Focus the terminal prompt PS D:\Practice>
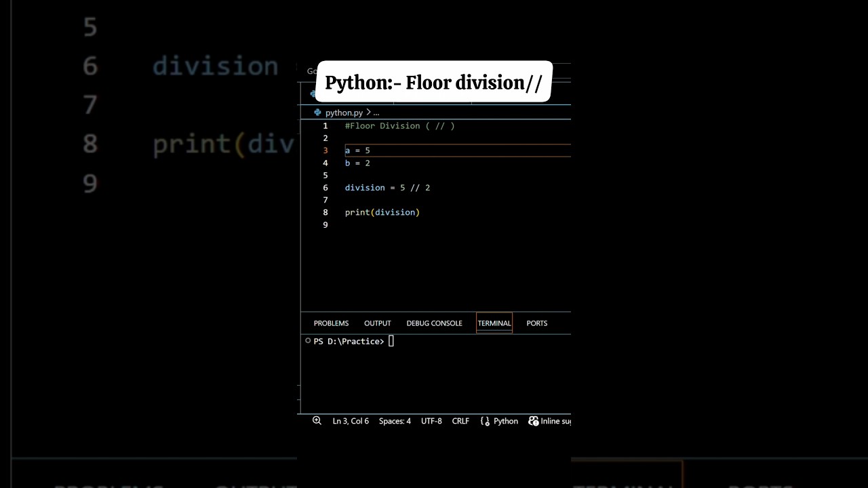This screenshot has height=488, width=868. point(349,342)
